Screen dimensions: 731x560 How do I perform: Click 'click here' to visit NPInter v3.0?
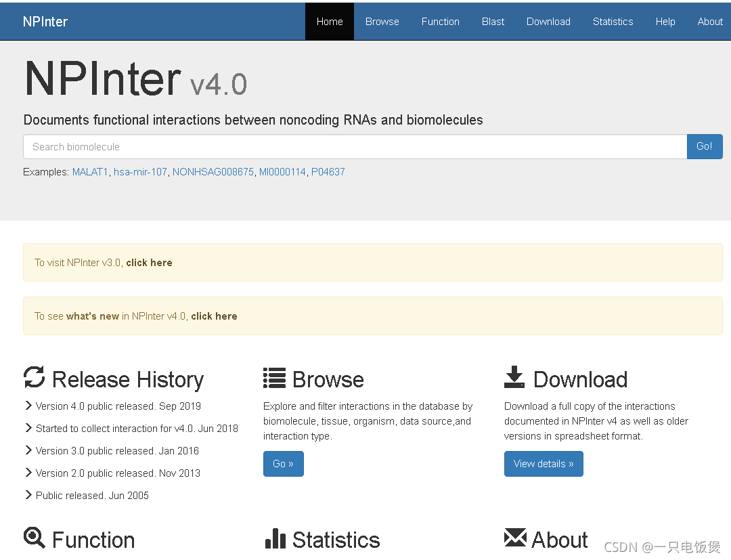tap(149, 263)
